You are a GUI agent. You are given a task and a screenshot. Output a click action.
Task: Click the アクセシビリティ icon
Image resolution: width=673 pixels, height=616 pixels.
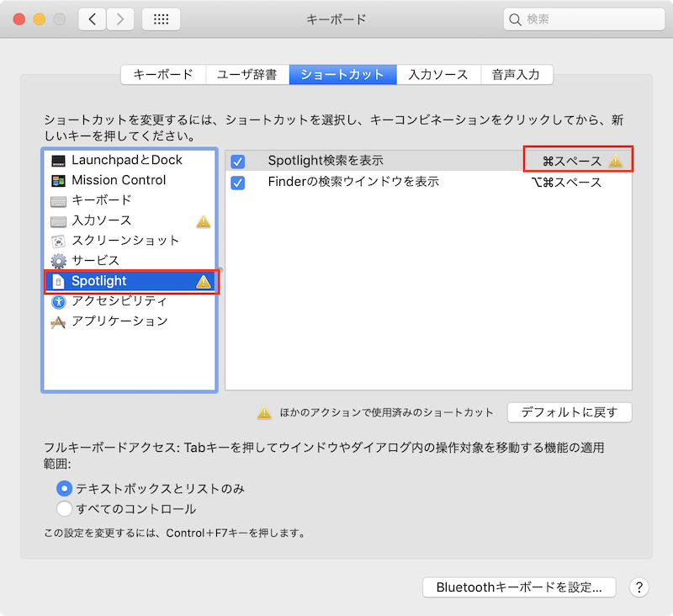point(58,302)
